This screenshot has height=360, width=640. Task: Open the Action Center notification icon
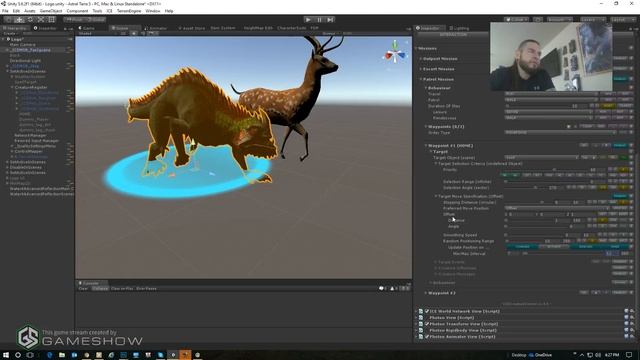[x=629, y=355]
